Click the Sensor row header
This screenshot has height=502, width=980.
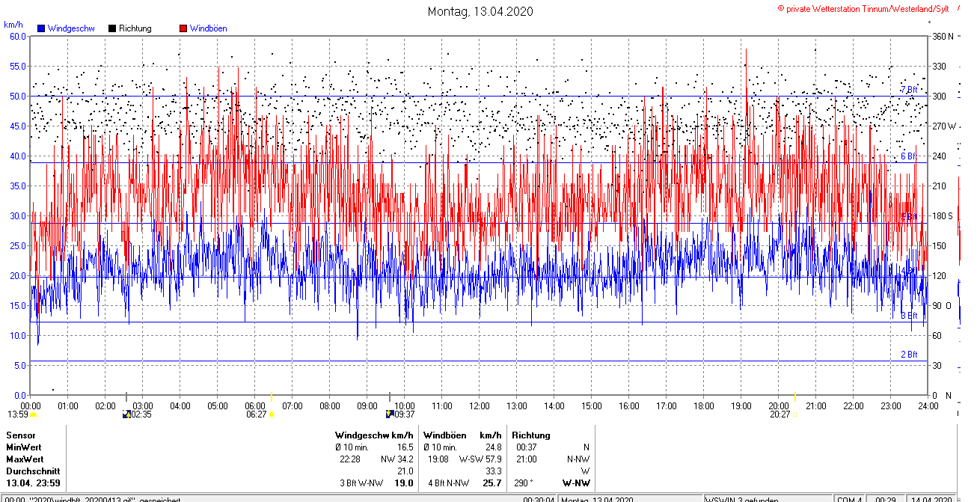click(x=21, y=435)
